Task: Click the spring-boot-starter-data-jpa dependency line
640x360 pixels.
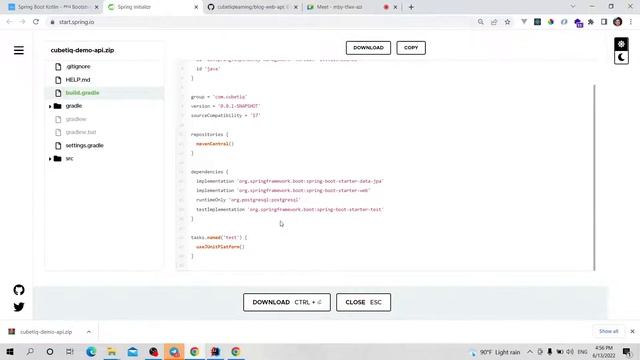Action: (289, 181)
